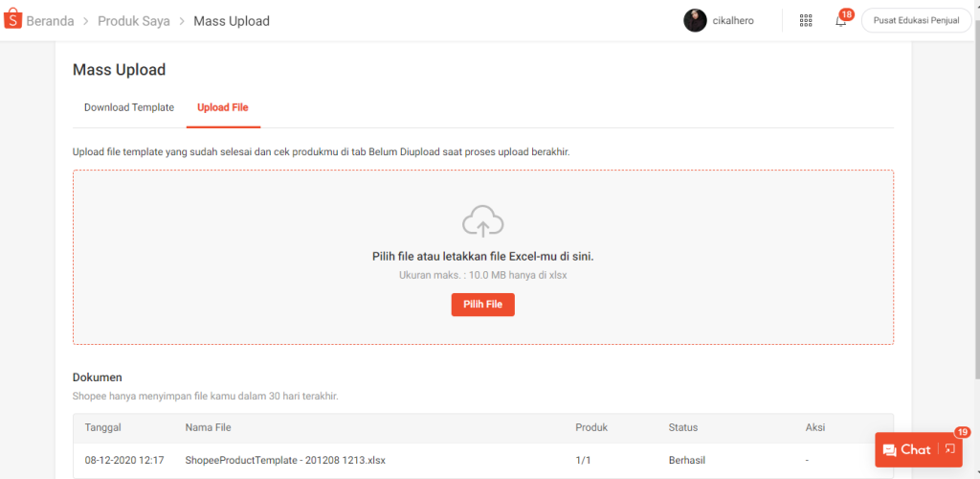980x479 pixels.
Task: Go to Beranda breadcrumb
Action: [x=50, y=21]
